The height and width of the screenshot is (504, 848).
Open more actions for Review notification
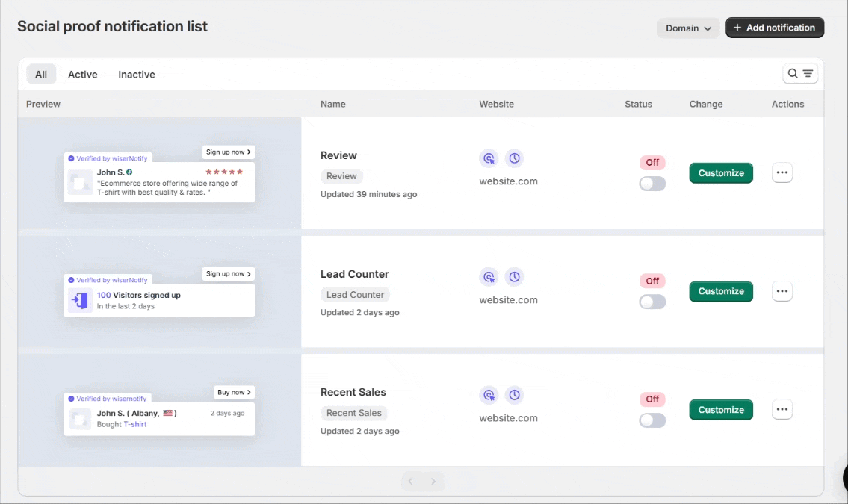click(x=782, y=173)
